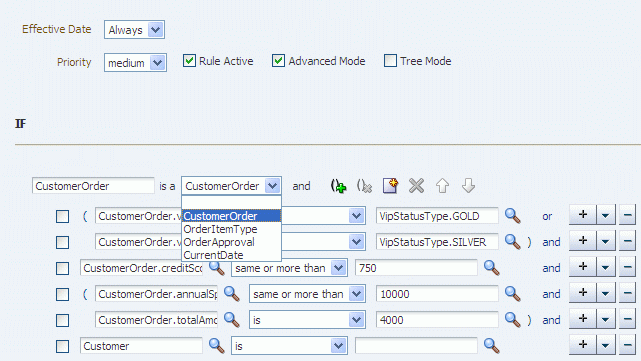The height and width of the screenshot is (361, 641).
Task: Open search icon beside CustomerOrder.creditScore field
Action: (x=217, y=268)
